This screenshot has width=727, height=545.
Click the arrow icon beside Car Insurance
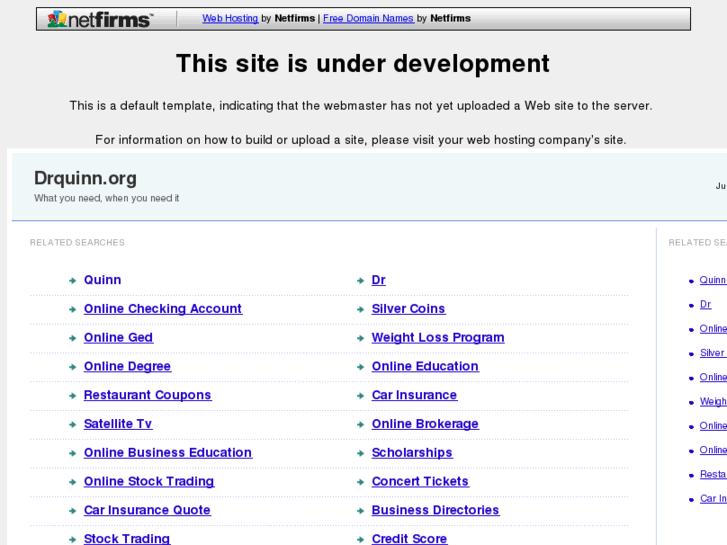click(x=360, y=396)
